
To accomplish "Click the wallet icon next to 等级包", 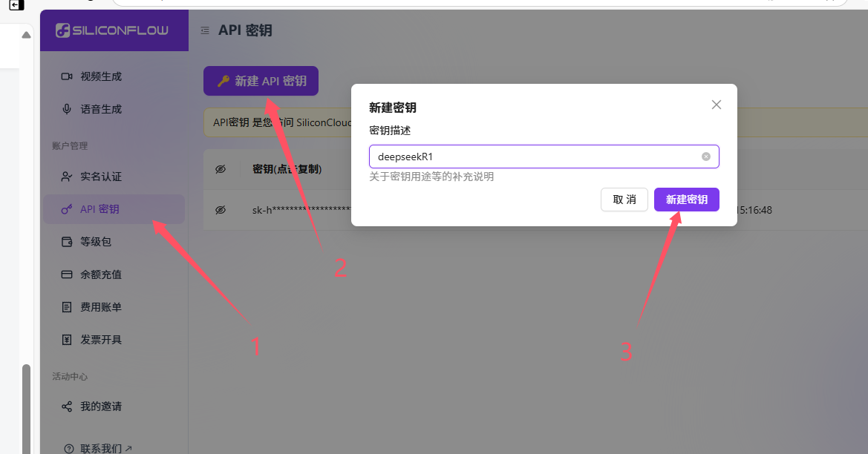I will pos(66,242).
